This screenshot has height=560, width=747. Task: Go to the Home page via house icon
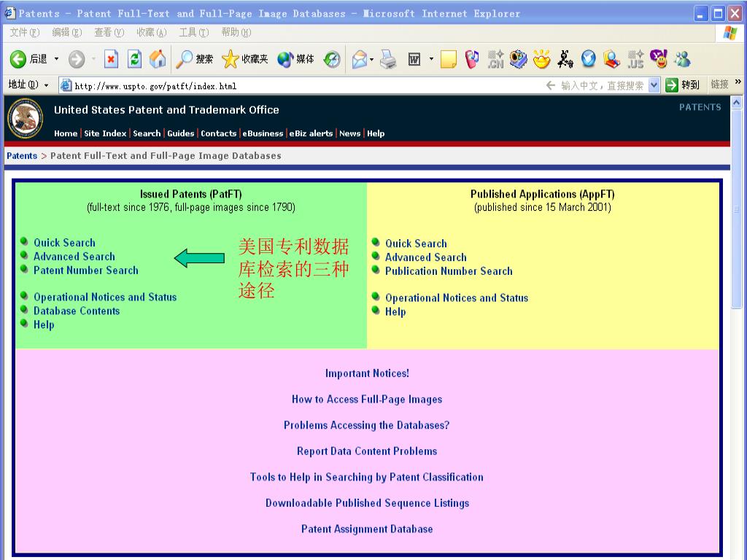[158, 59]
